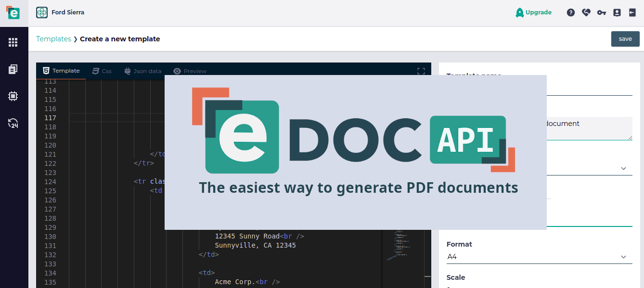
Task: Click 'Acme Corp.' code text
Action: 235,282
